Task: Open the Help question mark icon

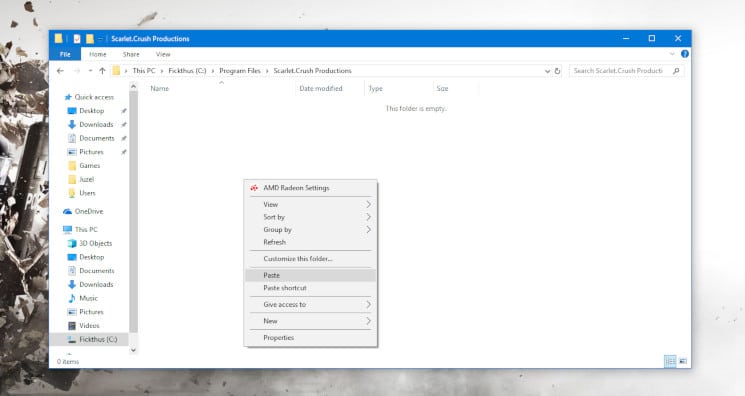Action: pos(685,54)
